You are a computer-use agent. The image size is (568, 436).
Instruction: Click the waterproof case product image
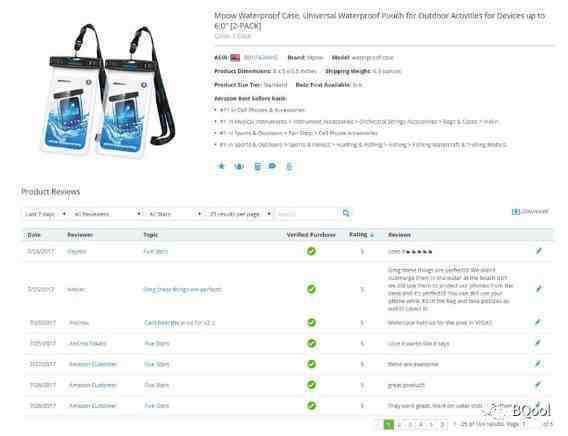pos(107,91)
